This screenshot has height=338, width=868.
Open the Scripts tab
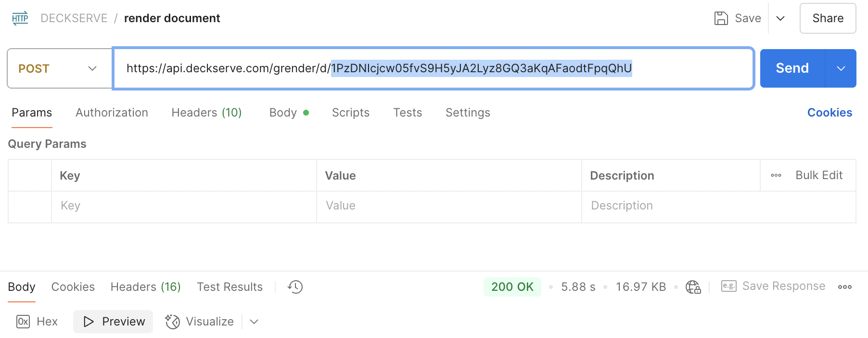tap(351, 113)
